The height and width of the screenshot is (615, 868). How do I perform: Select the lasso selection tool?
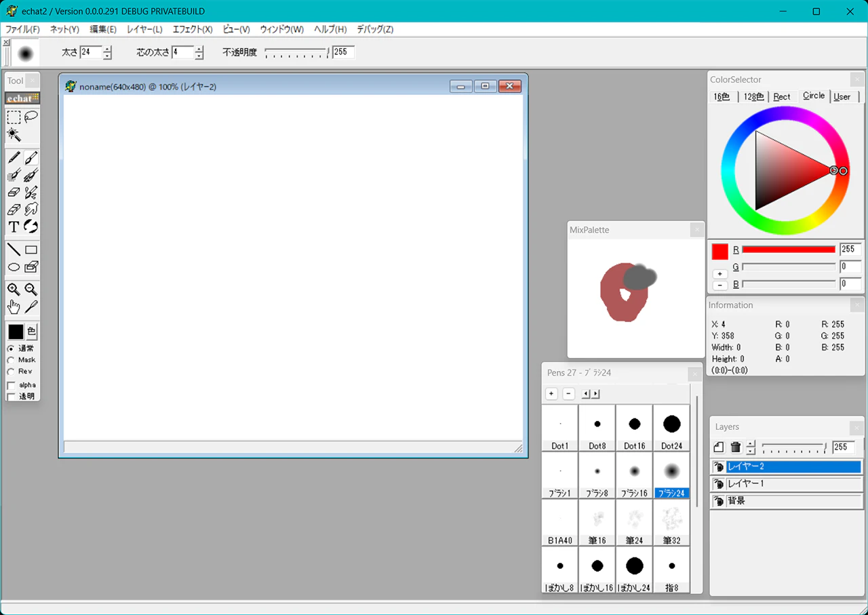tap(31, 117)
